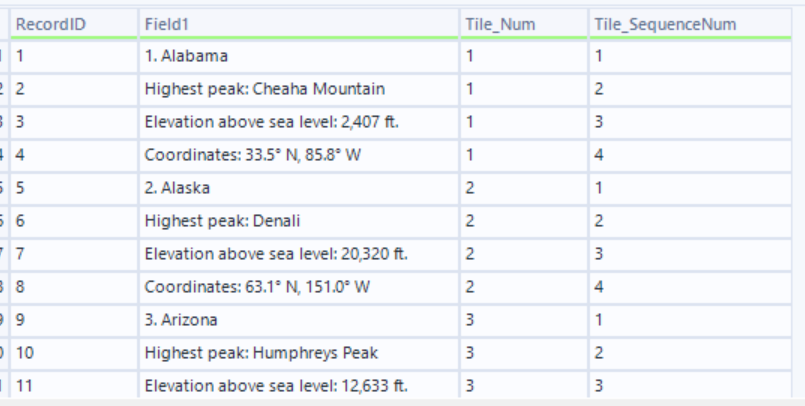805x406 pixels.
Task: Click the "3. Arizona" cell
Action: pos(178,320)
